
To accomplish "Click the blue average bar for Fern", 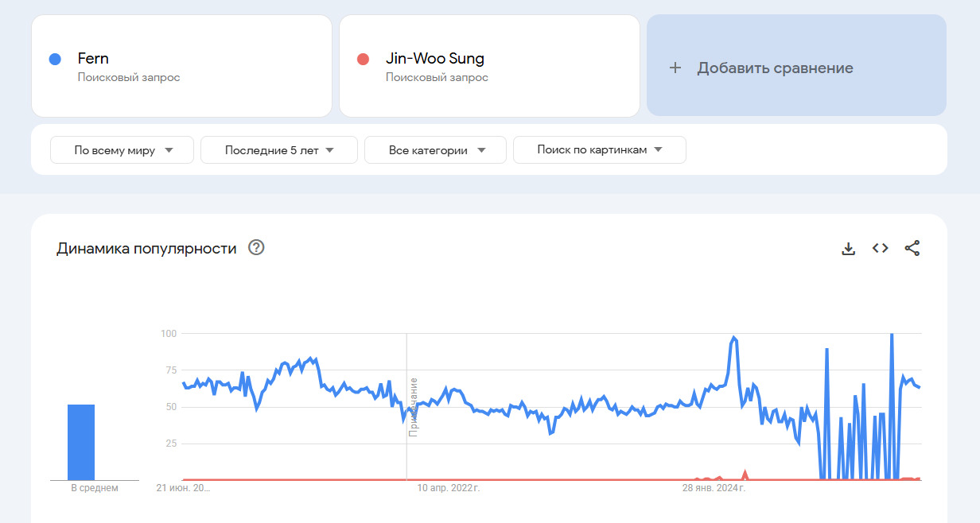I will coord(81,442).
